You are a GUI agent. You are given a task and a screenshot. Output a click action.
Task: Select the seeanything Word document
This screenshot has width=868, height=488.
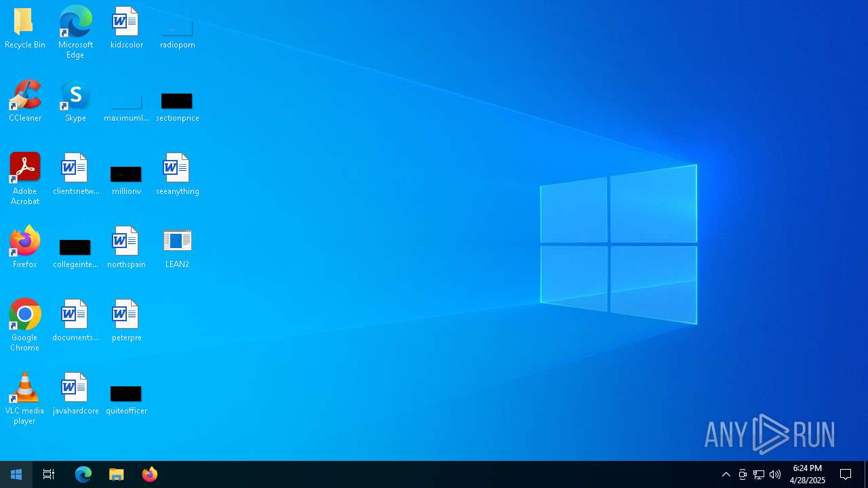[x=177, y=174]
